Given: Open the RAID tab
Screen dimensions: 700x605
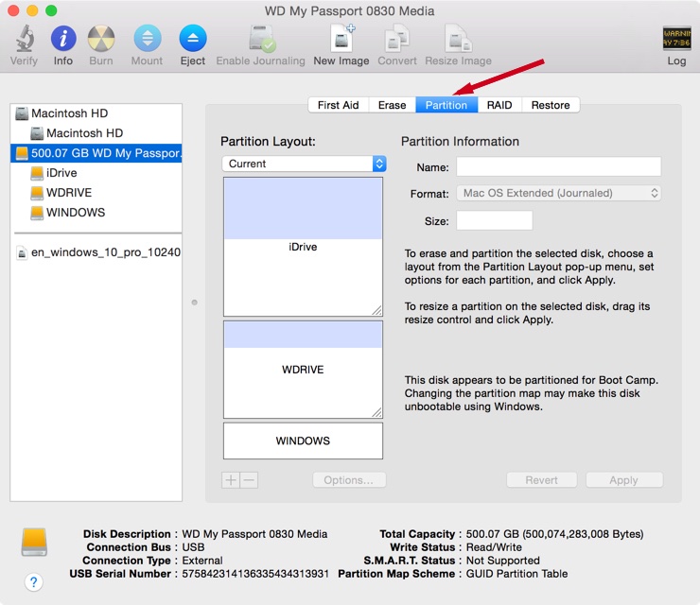Looking at the screenshot, I should click(x=499, y=105).
